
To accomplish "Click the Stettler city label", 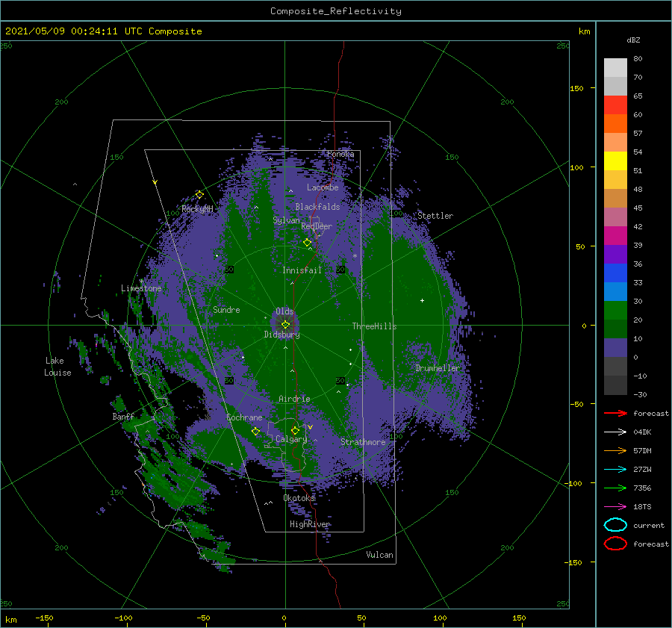I will pos(435,216).
